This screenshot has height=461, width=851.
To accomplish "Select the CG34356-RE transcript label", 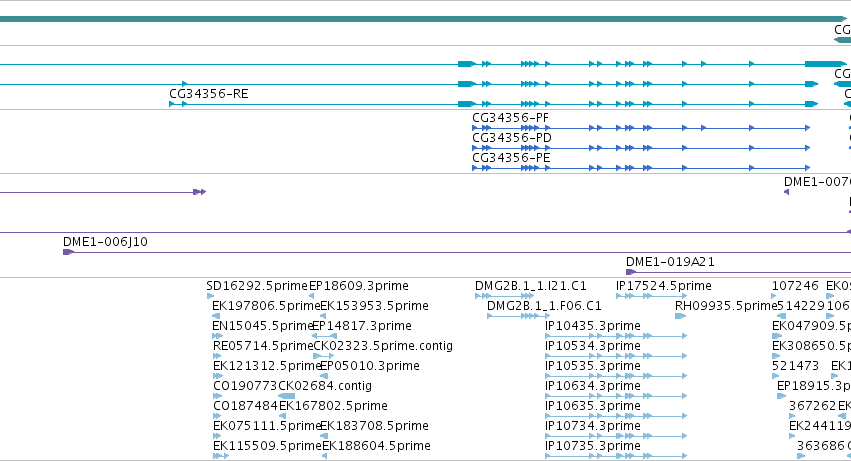I will (209, 94).
